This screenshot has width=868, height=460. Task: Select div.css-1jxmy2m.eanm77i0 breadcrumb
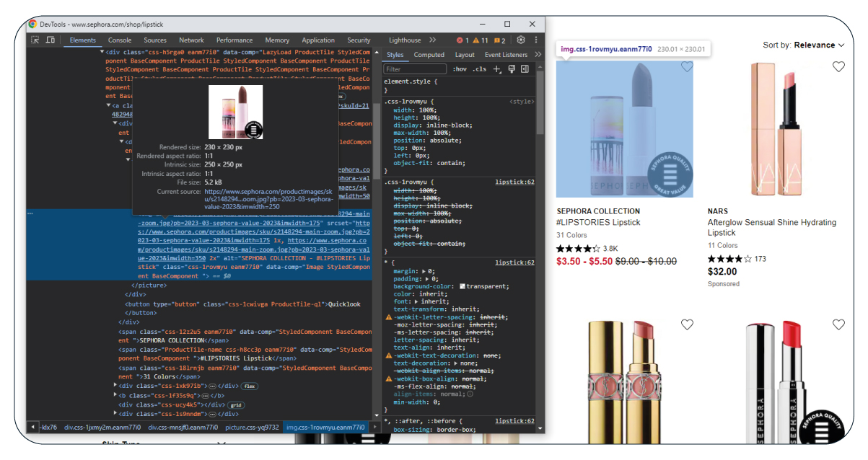point(102,428)
